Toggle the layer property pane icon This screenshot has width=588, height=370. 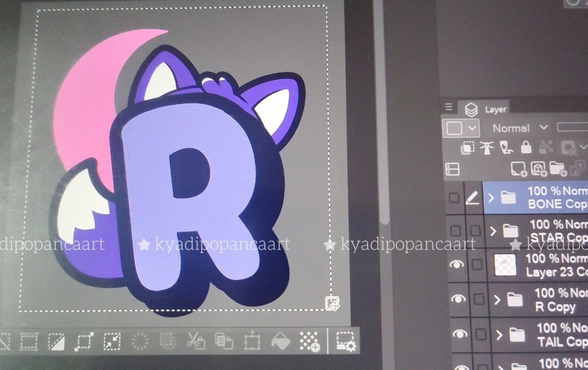pyautogui.click(x=452, y=169)
